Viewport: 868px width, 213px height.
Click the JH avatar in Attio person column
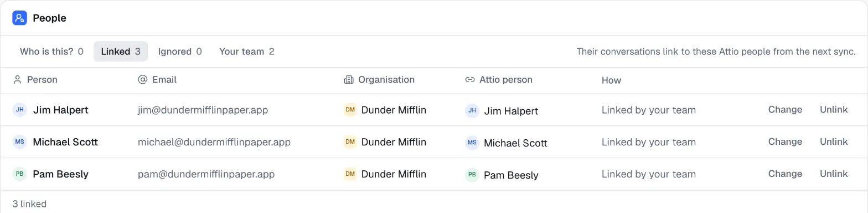[472, 110]
